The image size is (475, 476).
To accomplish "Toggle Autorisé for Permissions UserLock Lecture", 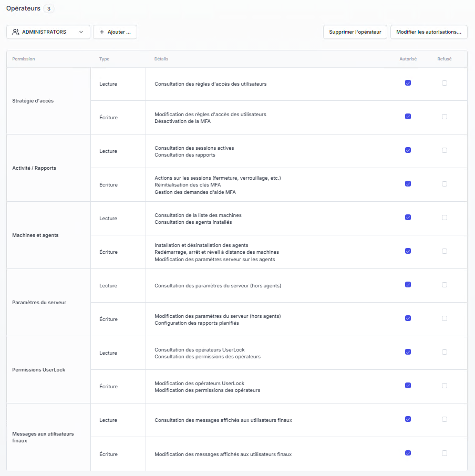I will (x=408, y=352).
